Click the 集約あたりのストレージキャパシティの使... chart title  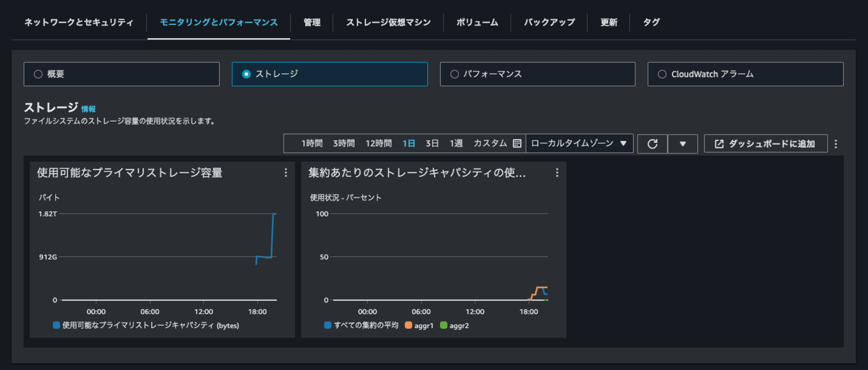click(417, 173)
